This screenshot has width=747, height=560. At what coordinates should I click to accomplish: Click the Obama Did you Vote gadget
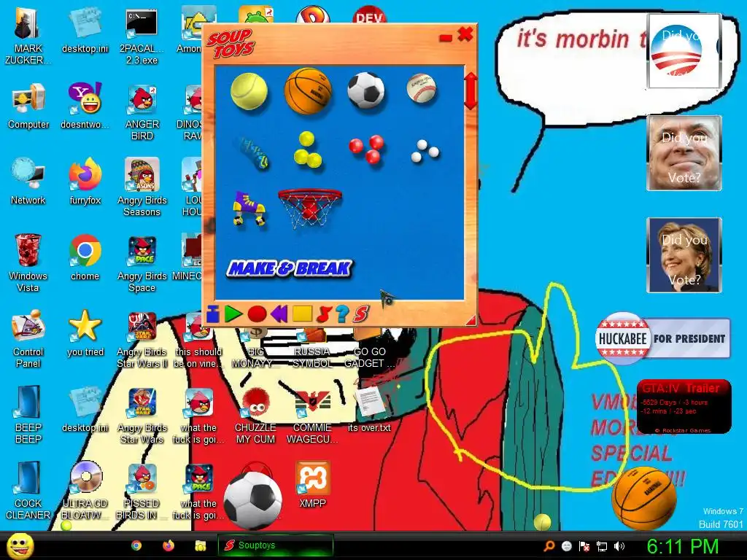click(x=683, y=51)
